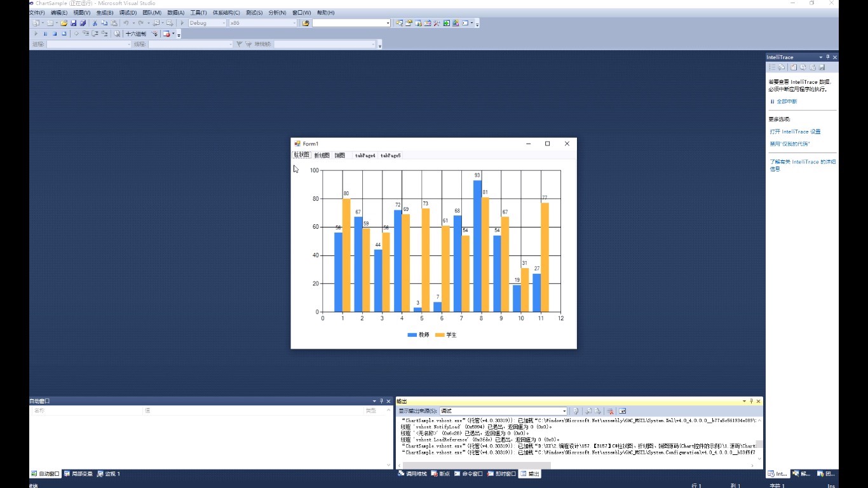Click the Toolbox wrench toolbar icon

coord(437,23)
